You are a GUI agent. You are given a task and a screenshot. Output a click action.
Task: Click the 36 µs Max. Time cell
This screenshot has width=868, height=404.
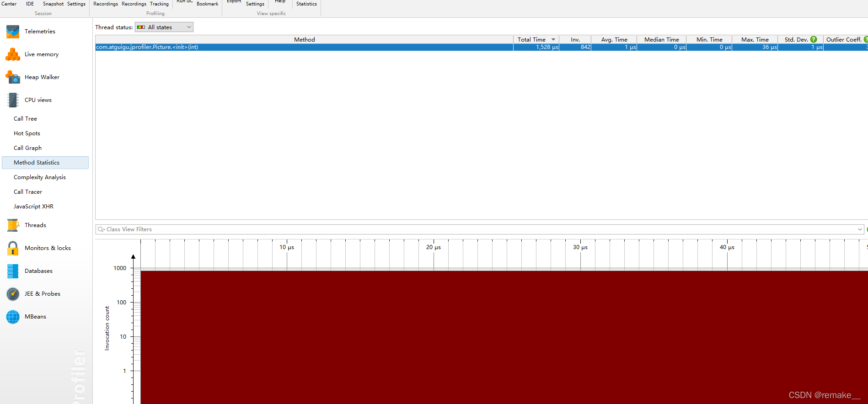[755, 47]
